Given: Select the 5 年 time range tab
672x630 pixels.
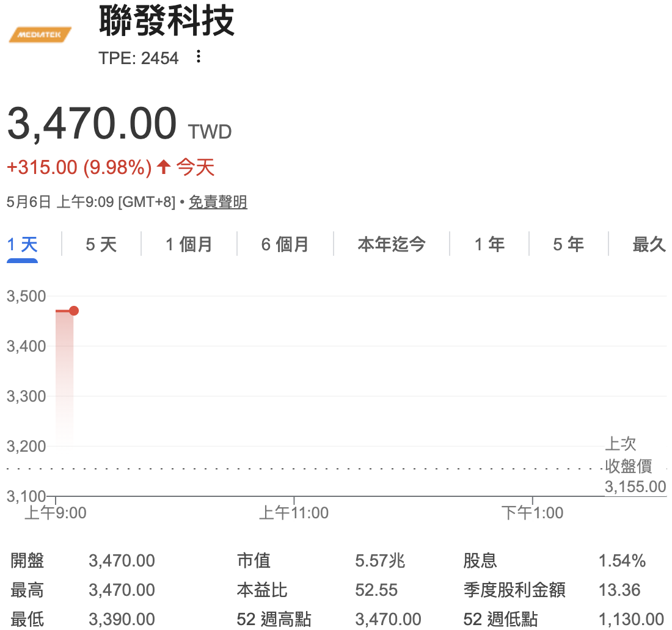Looking at the screenshot, I should coord(568,245).
